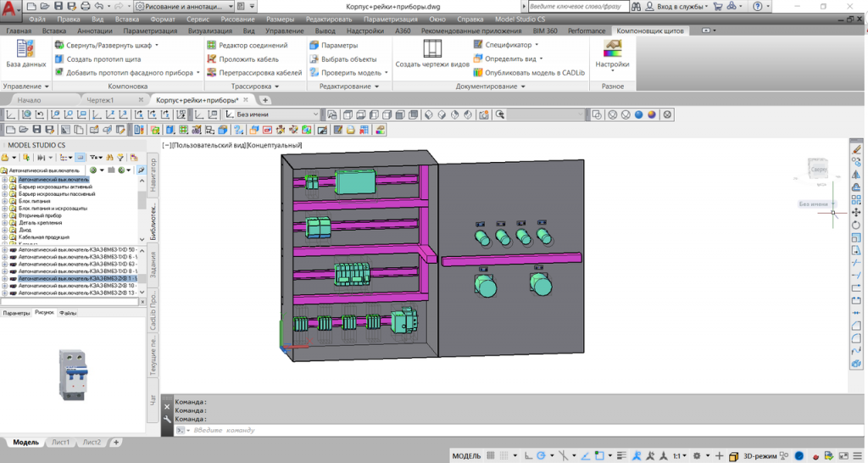Click the circuit breaker preview image

tap(73, 374)
